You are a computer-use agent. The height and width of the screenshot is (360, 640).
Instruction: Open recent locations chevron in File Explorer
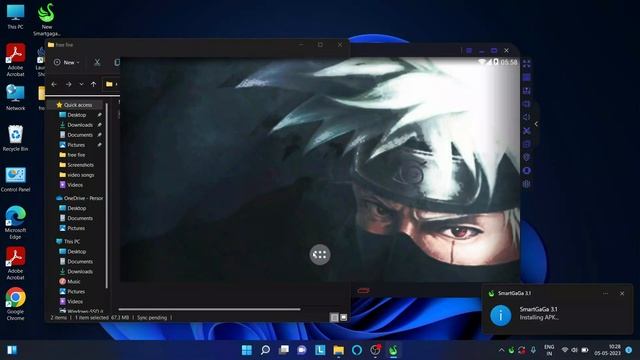81,84
